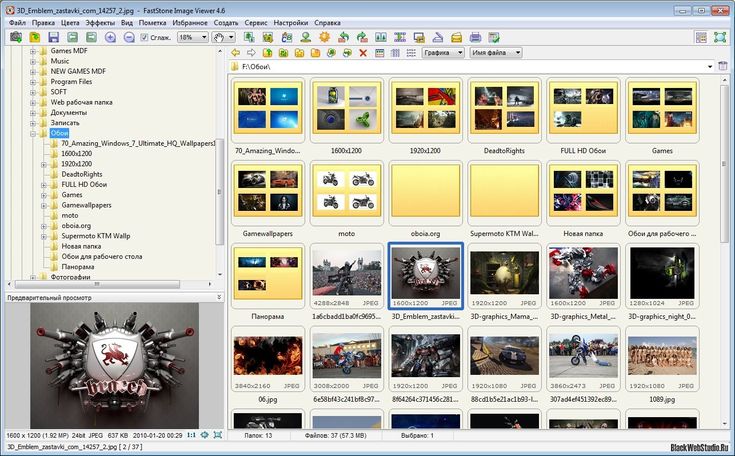Click the windowed view layout icon

[701, 37]
